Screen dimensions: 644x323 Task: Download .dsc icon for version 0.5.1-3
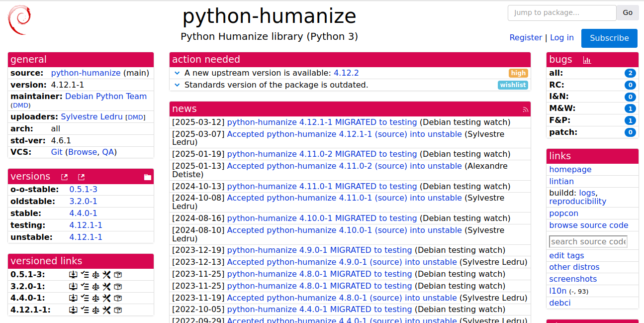pos(73,274)
